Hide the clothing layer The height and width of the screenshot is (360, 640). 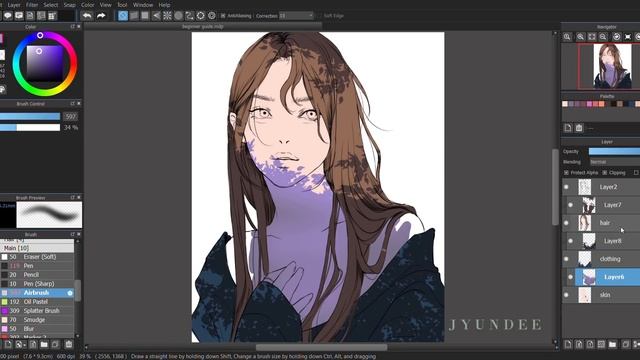click(x=566, y=259)
